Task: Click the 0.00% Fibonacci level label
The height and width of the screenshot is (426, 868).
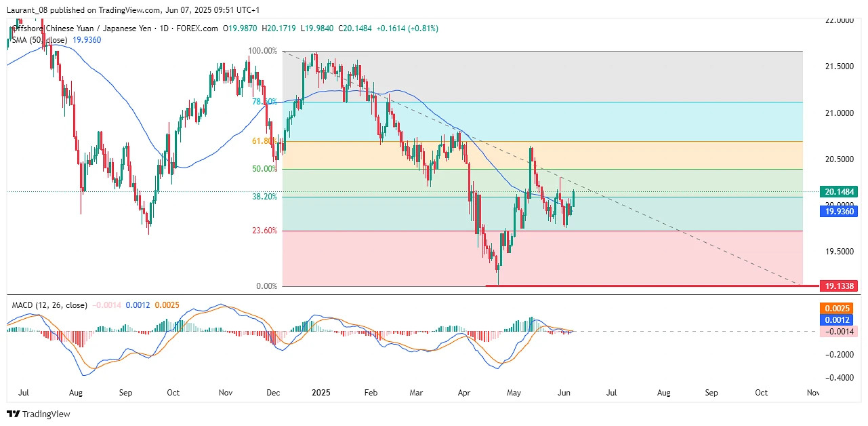Action: tap(266, 286)
